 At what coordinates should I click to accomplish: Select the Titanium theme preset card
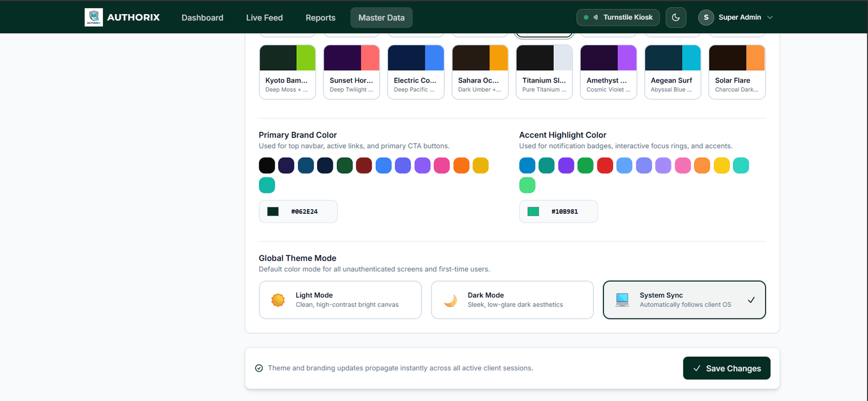point(544,72)
